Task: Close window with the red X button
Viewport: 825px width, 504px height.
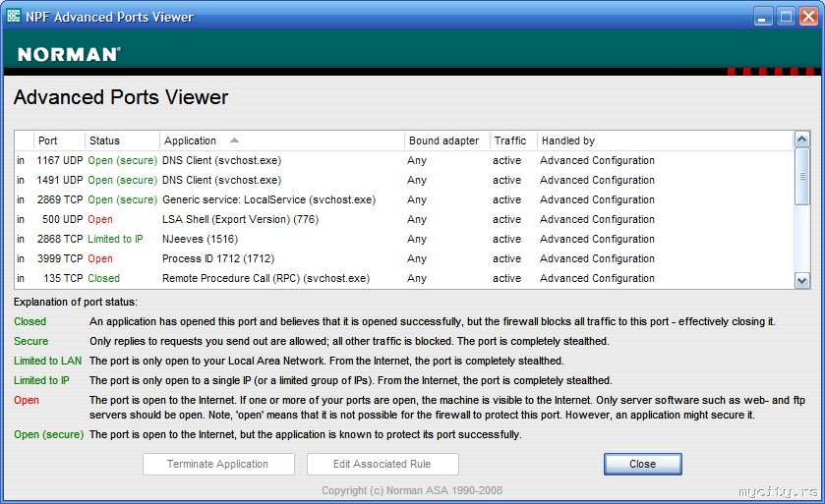Action: pos(809,17)
